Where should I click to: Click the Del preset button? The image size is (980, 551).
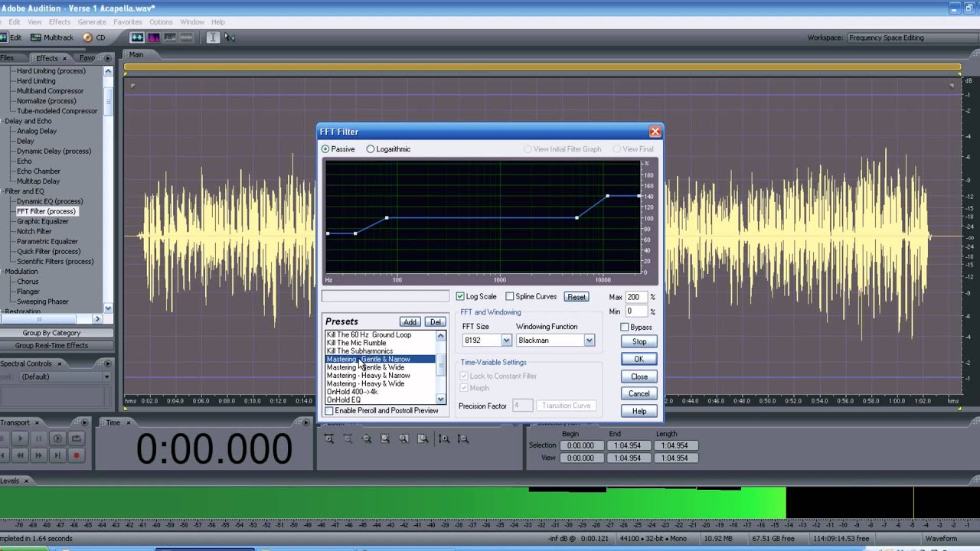pos(436,322)
